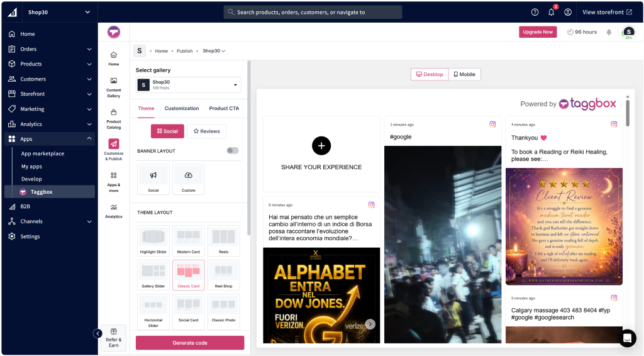
Task: Open the Shop30 breadcrumb dropdown
Action: [214, 51]
